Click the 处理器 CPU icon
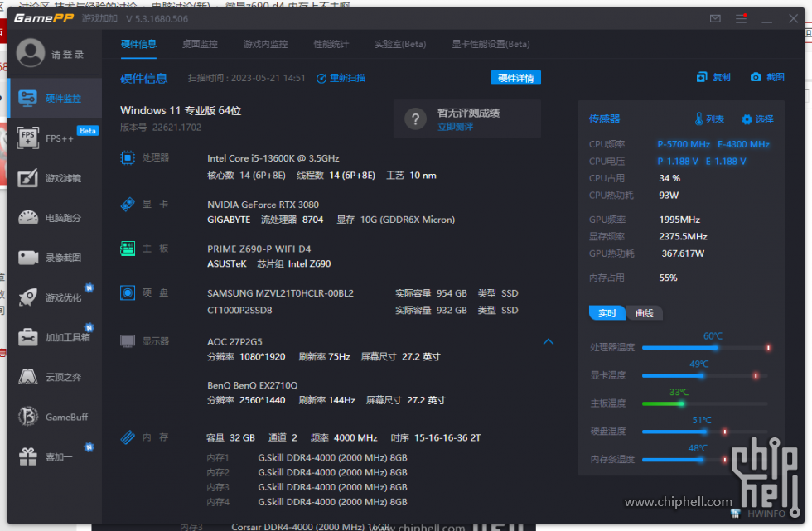The width and height of the screenshot is (812, 531). point(128,158)
